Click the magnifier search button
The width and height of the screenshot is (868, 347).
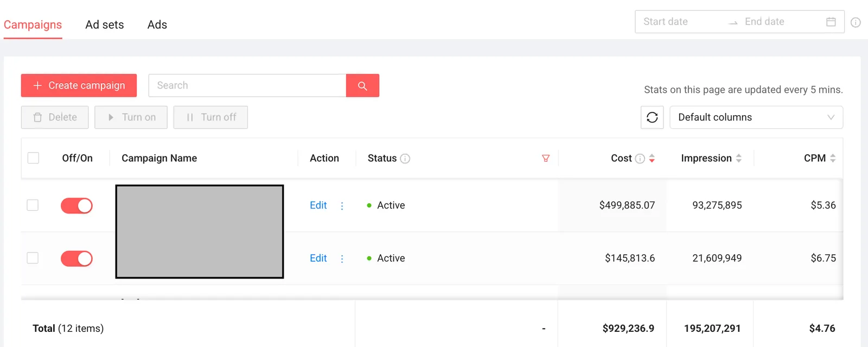click(362, 85)
